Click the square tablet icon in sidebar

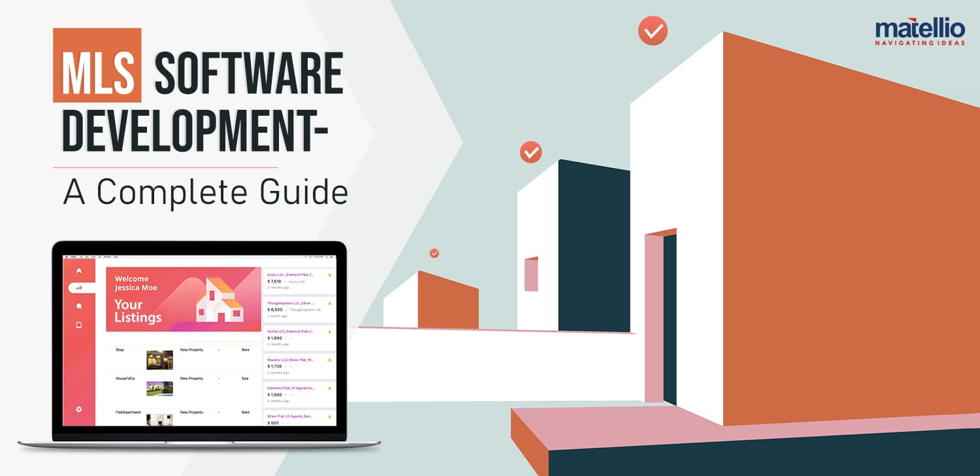tap(79, 325)
